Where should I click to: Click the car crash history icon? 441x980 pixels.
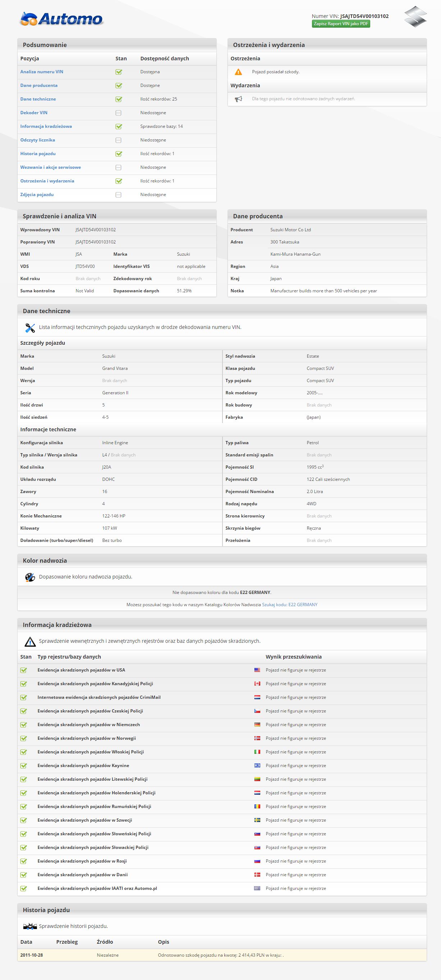coord(30,926)
